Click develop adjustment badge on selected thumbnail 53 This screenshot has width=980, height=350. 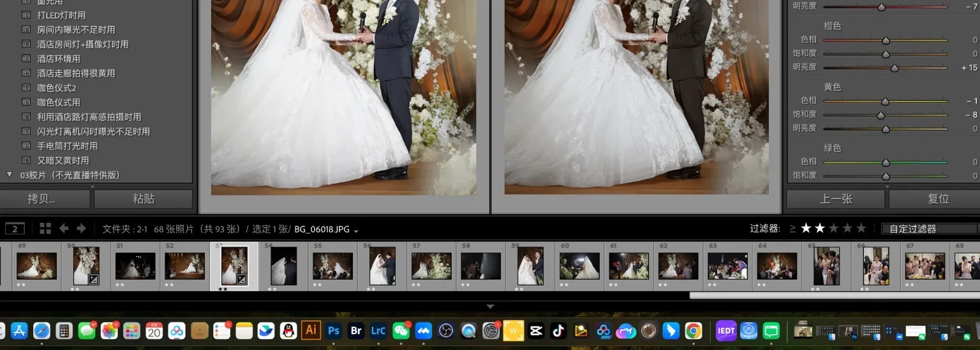pos(242,279)
